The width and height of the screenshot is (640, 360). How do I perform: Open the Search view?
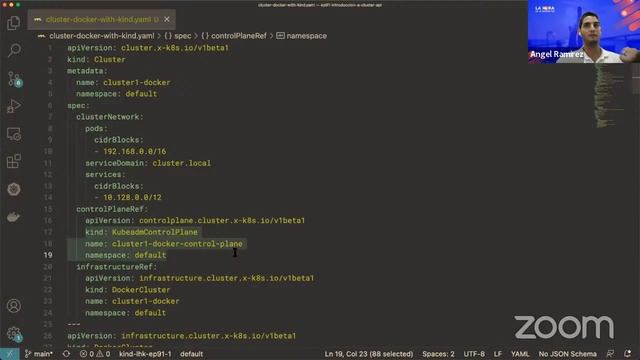13,51
